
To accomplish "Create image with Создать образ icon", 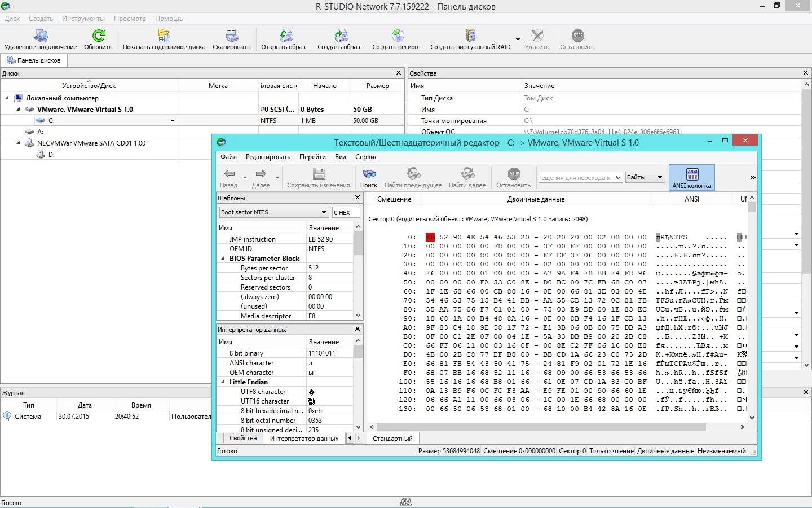I will pos(341,36).
